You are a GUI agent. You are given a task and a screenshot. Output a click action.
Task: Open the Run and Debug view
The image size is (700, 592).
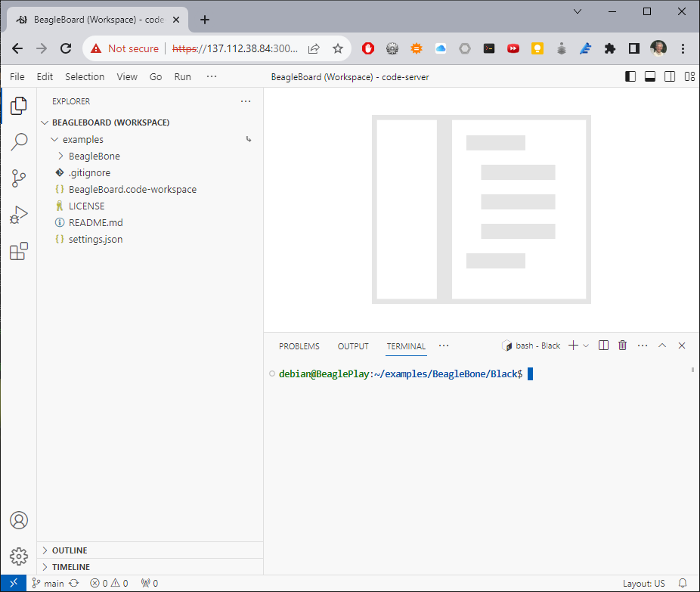(x=19, y=215)
